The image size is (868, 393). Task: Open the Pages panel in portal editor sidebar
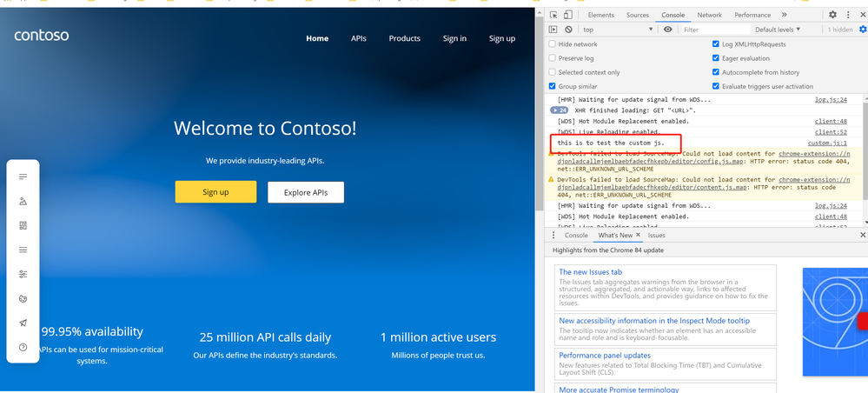pyautogui.click(x=23, y=177)
